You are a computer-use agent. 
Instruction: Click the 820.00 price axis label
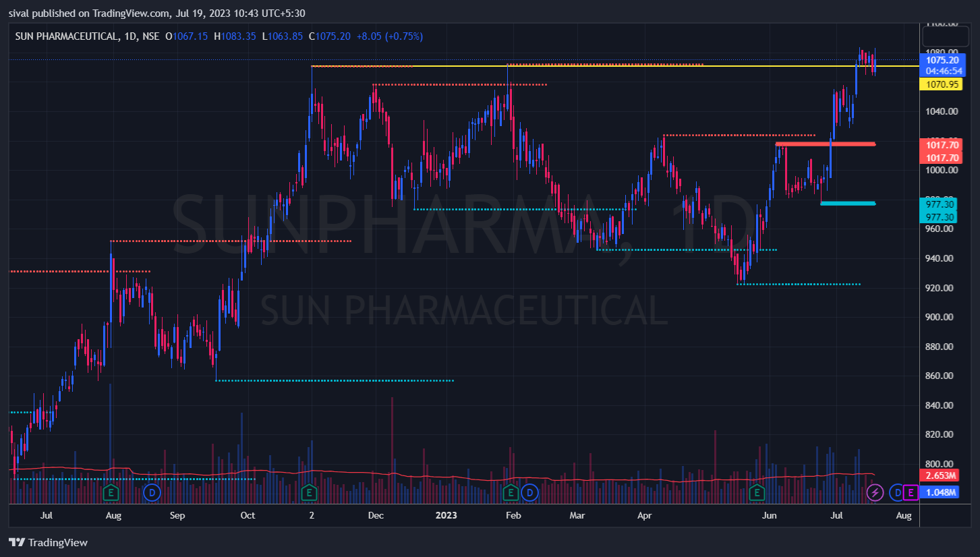click(x=941, y=434)
